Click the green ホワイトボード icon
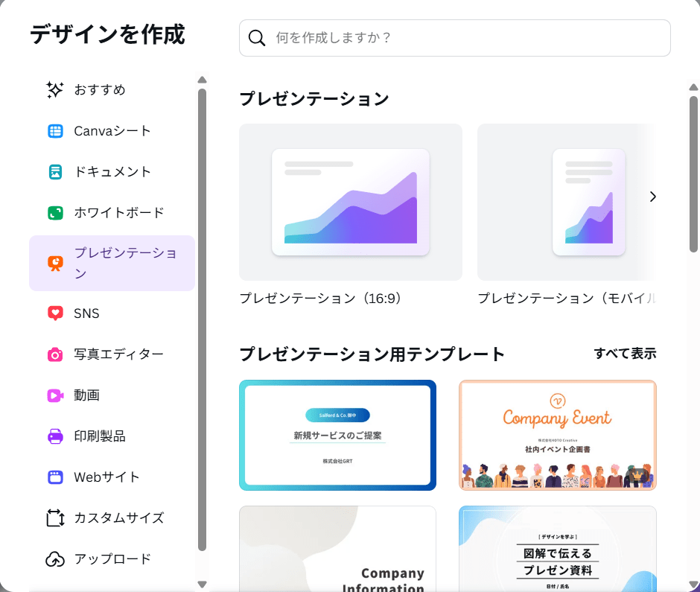 [x=55, y=213]
